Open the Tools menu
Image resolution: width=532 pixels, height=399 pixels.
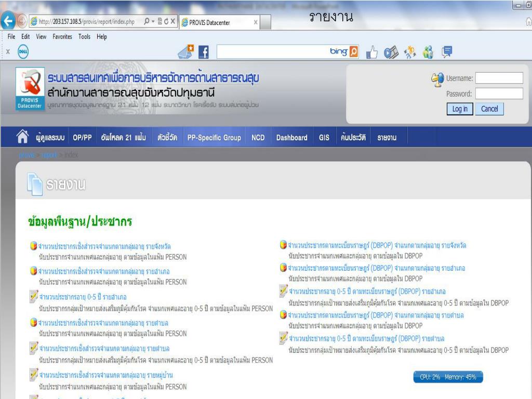(x=84, y=37)
